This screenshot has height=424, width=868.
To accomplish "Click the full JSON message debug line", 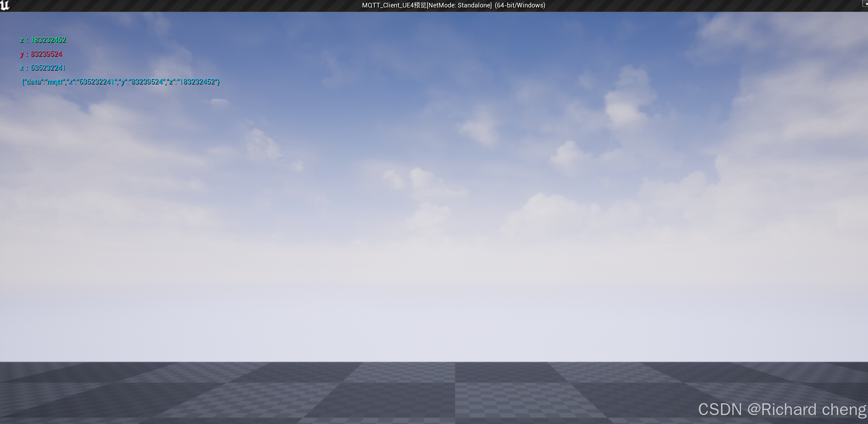I will point(121,82).
